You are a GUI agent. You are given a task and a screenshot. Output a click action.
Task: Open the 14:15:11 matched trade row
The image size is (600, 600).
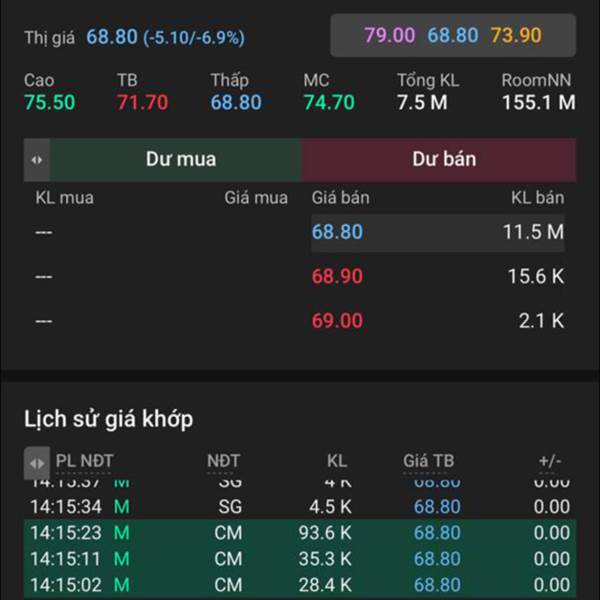[x=300, y=559]
